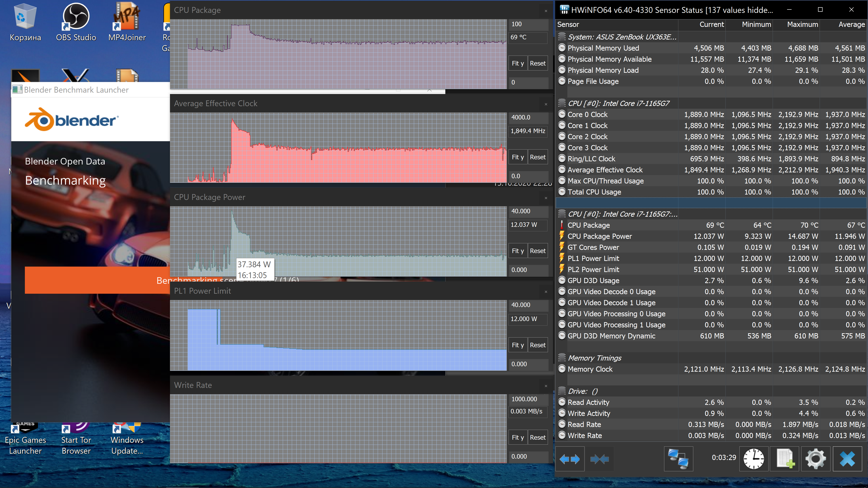
Task: Reset the CPU Package Power graph
Action: coord(538,251)
